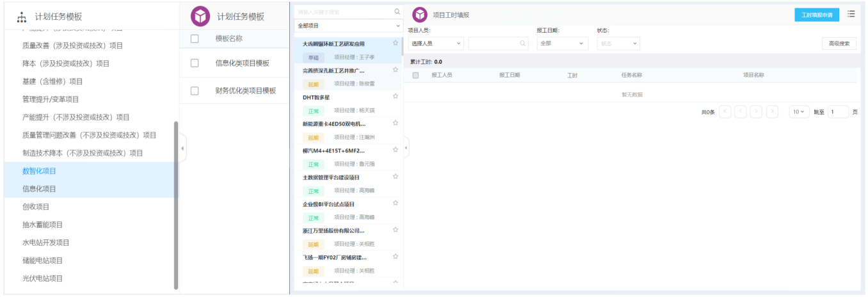Go to the first page in pagination
This screenshot has width=868, height=297.
[x=725, y=111]
